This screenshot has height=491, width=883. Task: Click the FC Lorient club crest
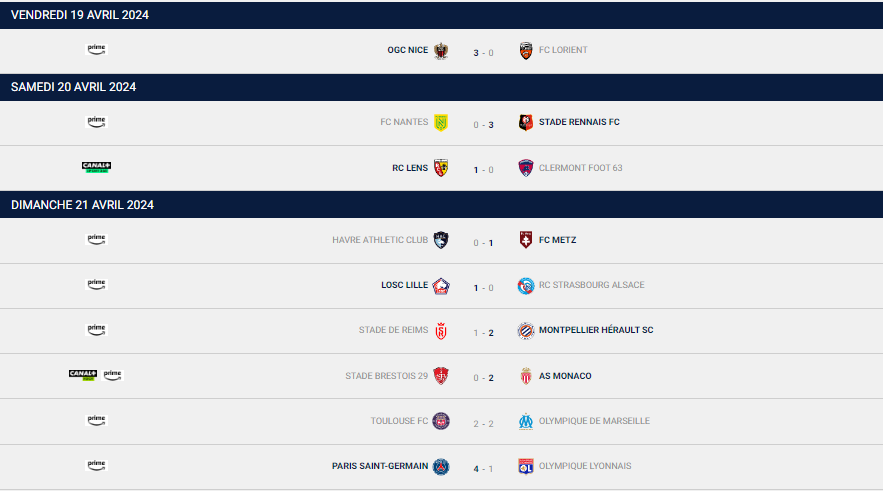525,51
